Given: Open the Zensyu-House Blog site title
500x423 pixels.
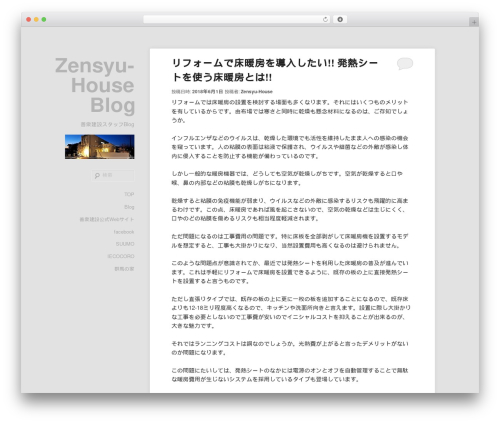Looking at the screenshot, I should pyautogui.click(x=95, y=85).
